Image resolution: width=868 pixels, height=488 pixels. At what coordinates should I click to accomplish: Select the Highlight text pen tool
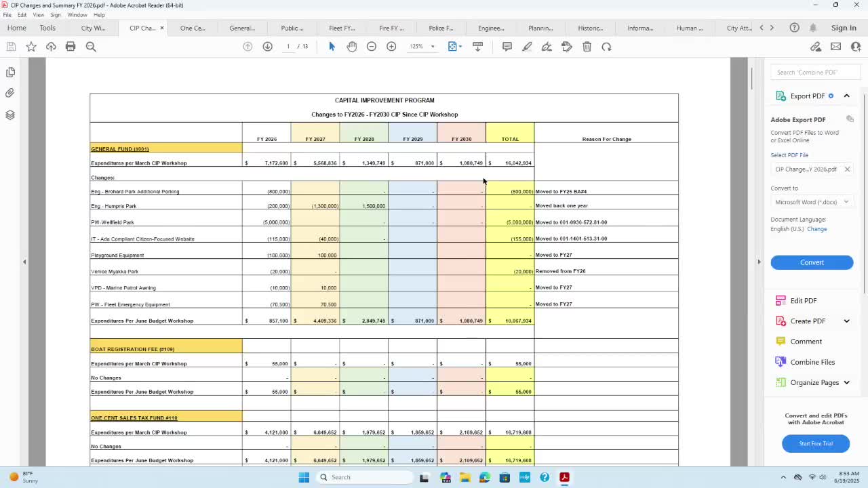(527, 47)
